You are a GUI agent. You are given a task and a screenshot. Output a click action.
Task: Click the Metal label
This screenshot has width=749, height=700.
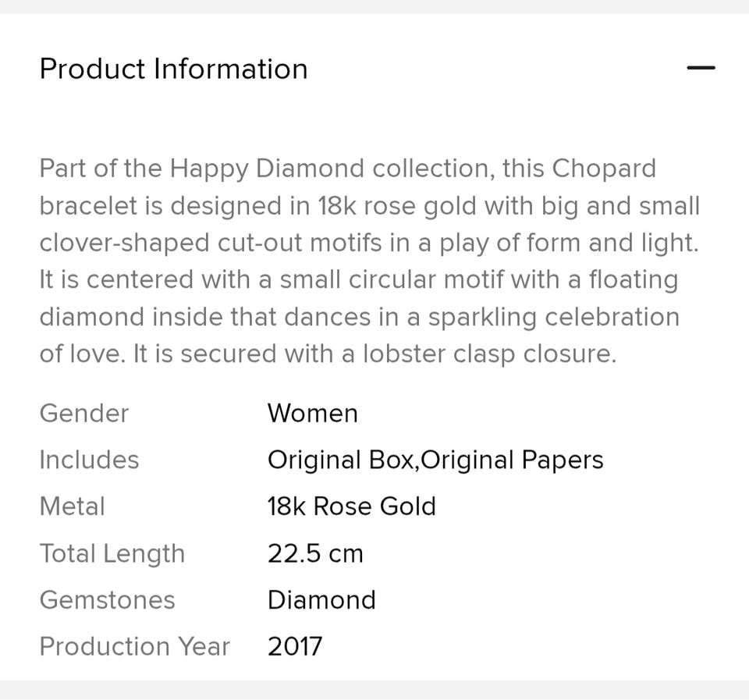pos(72,506)
